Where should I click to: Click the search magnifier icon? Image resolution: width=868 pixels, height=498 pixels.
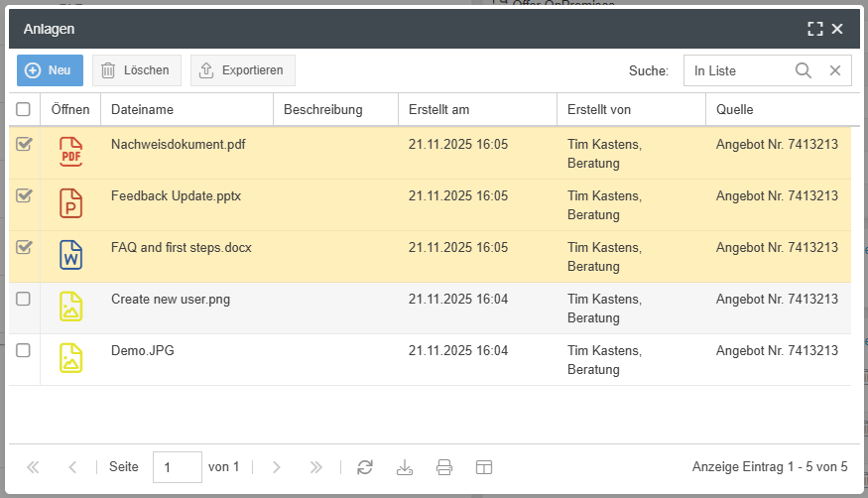[x=804, y=70]
